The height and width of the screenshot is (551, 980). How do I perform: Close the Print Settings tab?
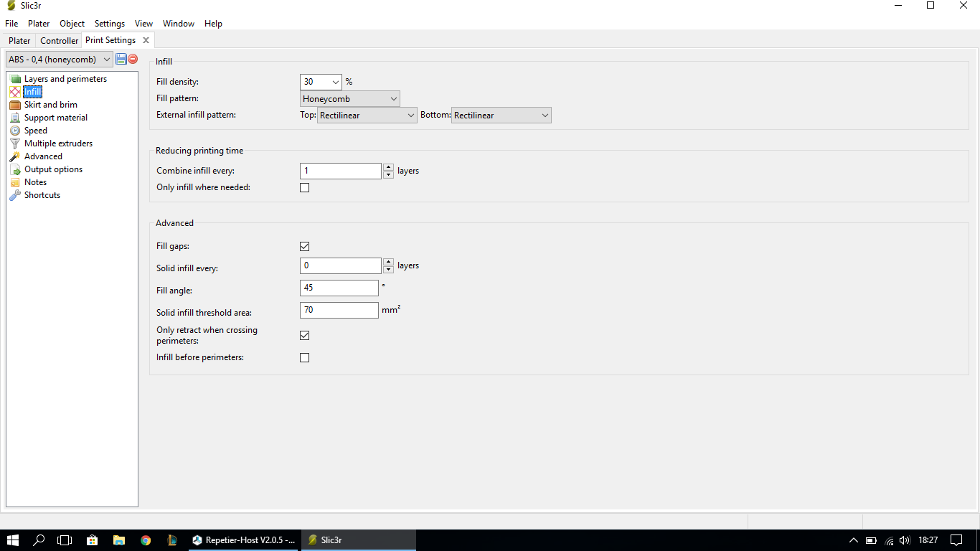tap(146, 40)
